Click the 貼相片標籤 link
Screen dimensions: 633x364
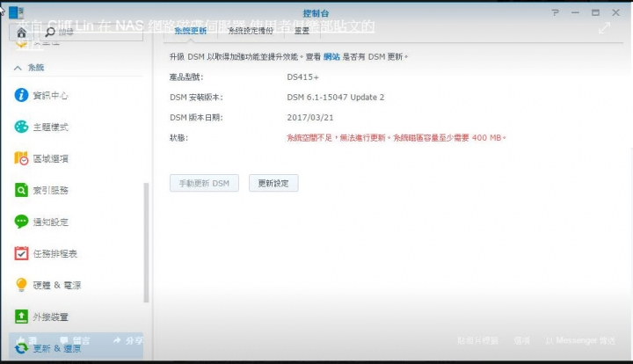(x=478, y=340)
